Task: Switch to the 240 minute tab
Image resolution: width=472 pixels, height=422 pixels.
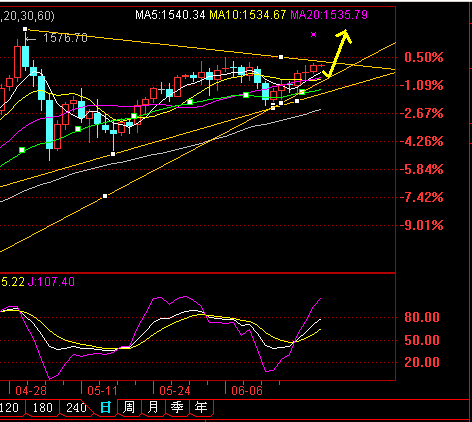Action: [76, 408]
